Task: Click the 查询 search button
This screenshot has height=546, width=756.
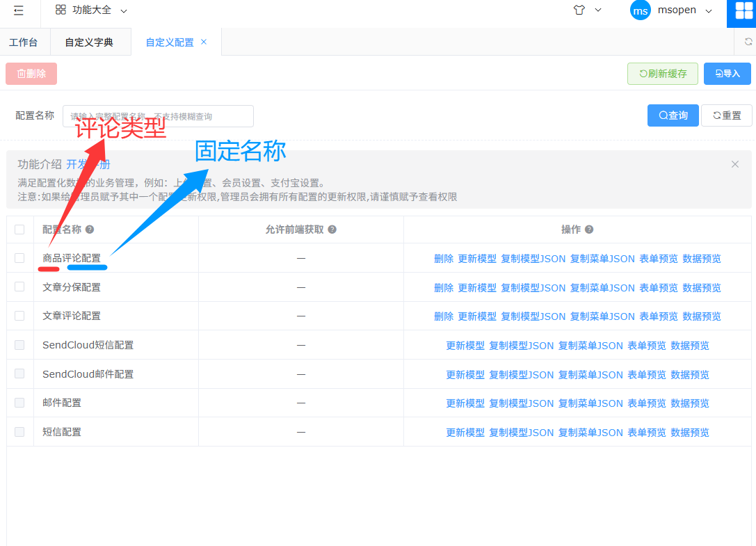Action: click(673, 115)
